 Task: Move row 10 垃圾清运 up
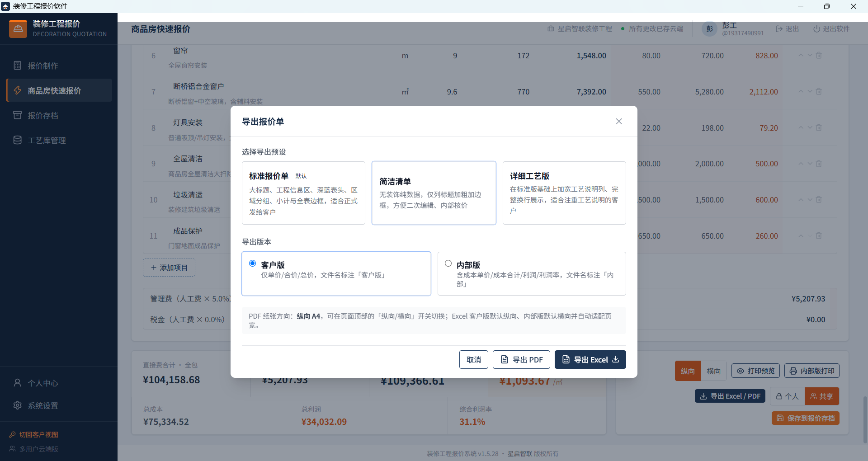[801, 199]
